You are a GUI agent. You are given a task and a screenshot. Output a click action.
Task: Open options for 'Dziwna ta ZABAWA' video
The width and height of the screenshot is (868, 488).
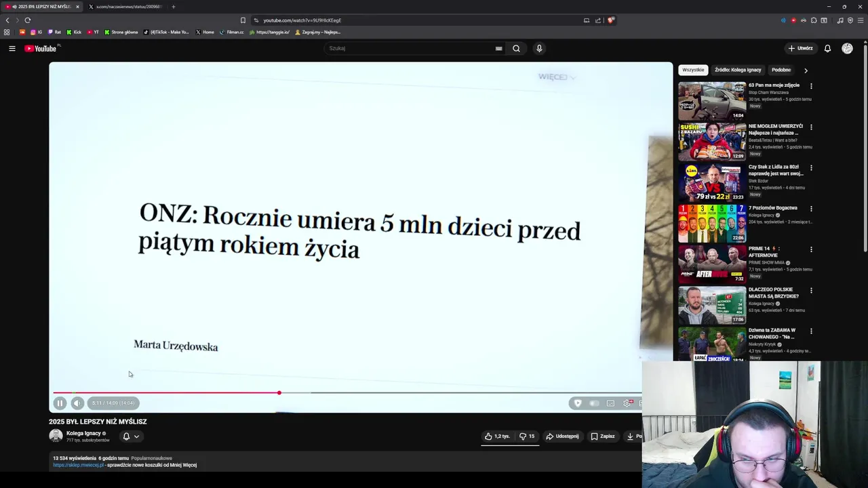811,331
